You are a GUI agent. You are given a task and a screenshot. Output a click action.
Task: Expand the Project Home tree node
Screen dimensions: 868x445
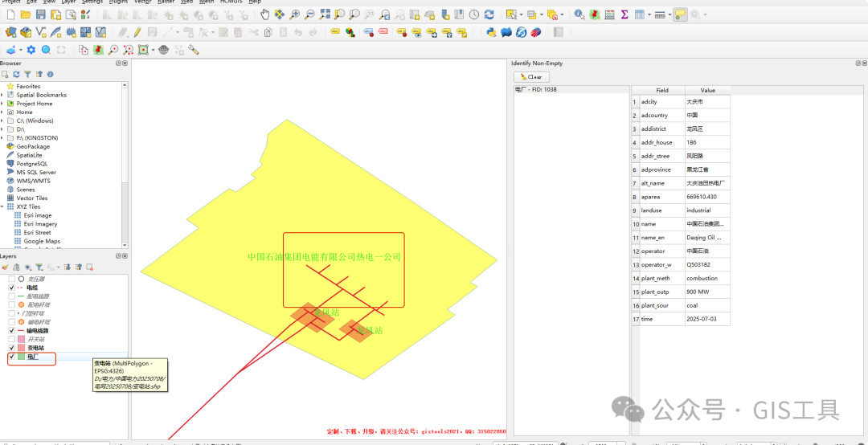coord(2,104)
